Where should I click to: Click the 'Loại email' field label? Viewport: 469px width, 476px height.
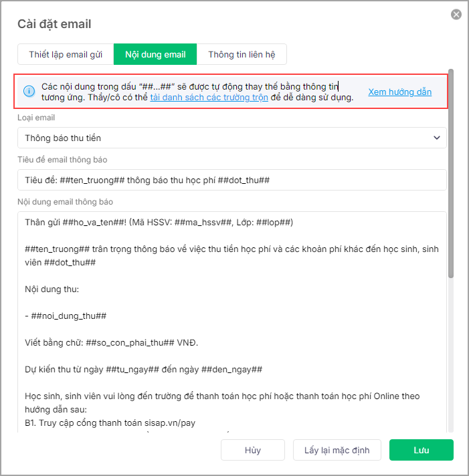pos(38,118)
